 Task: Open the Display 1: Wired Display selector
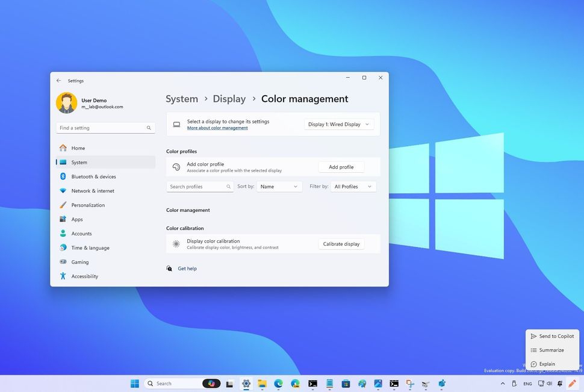339,124
